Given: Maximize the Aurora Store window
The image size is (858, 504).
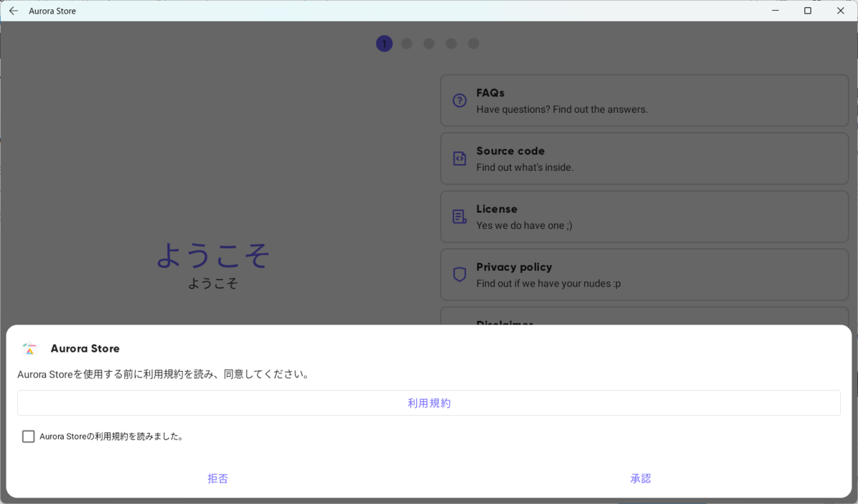Looking at the screenshot, I should coord(808,11).
